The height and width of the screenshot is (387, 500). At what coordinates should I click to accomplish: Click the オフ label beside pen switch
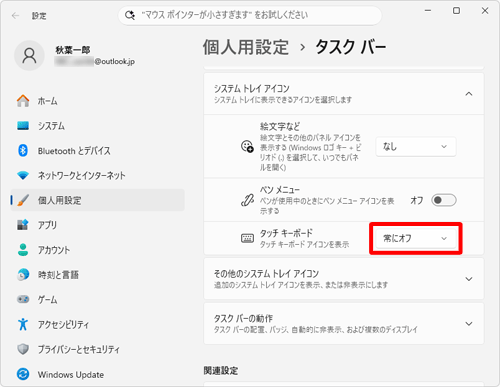click(417, 200)
